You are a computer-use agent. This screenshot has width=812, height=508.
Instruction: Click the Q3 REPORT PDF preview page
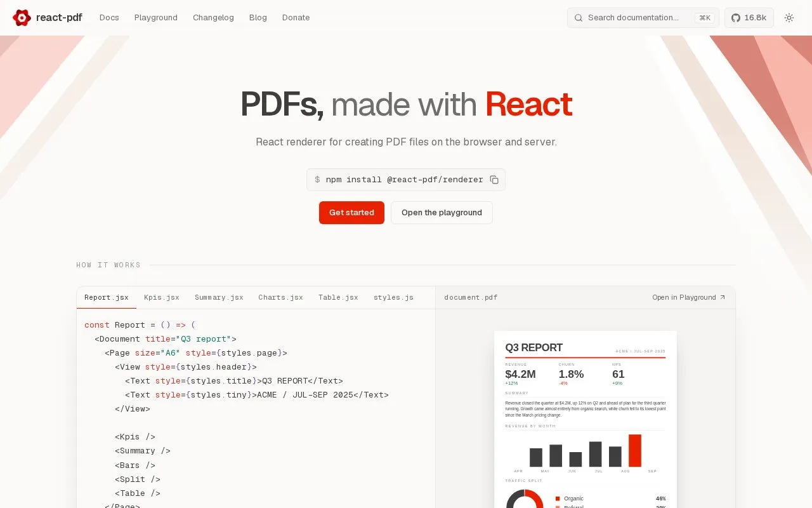[x=586, y=419]
